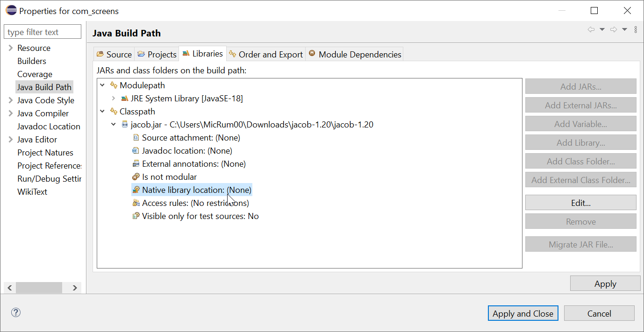Open Run/Debug Settings page
The image size is (644, 332).
(x=49, y=179)
